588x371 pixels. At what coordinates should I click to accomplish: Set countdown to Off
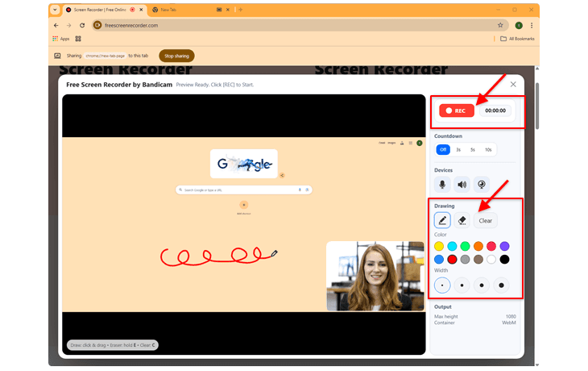point(443,149)
